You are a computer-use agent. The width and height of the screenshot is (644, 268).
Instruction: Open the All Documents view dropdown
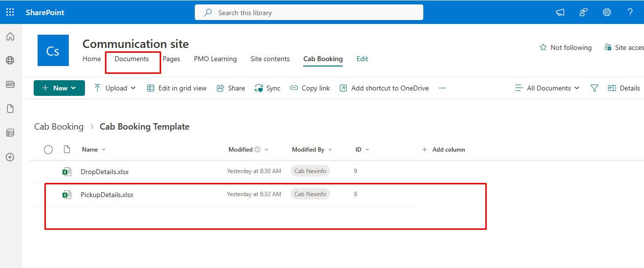(x=547, y=88)
